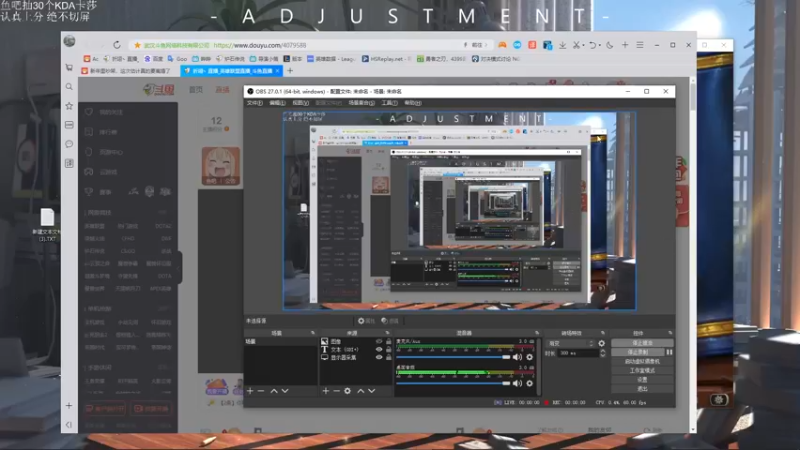
Task: Add a new source in OBS
Action: 326,391
